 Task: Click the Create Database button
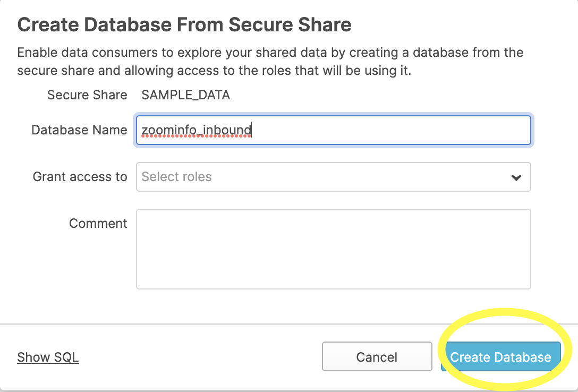coord(500,357)
